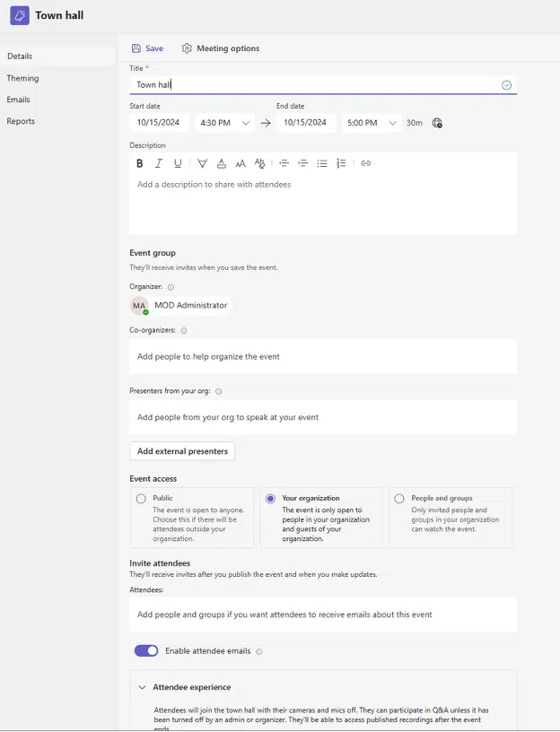Screen dimensions: 560x732
Task: Insert a link in description
Action: coord(365,163)
